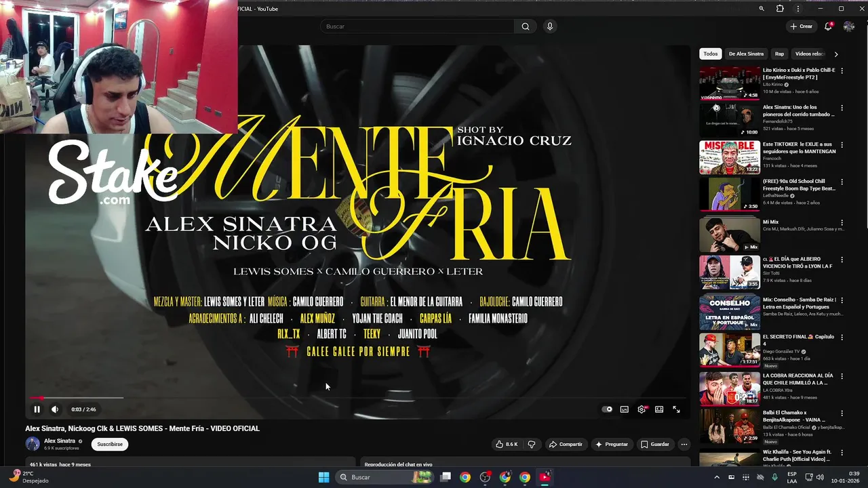Image resolution: width=868 pixels, height=488 pixels.
Task: Show hidden system tray icons
Action: tap(717, 477)
